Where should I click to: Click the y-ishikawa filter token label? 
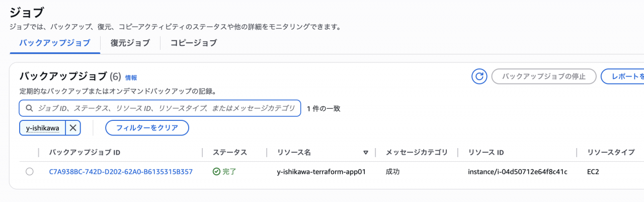[43, 128]
